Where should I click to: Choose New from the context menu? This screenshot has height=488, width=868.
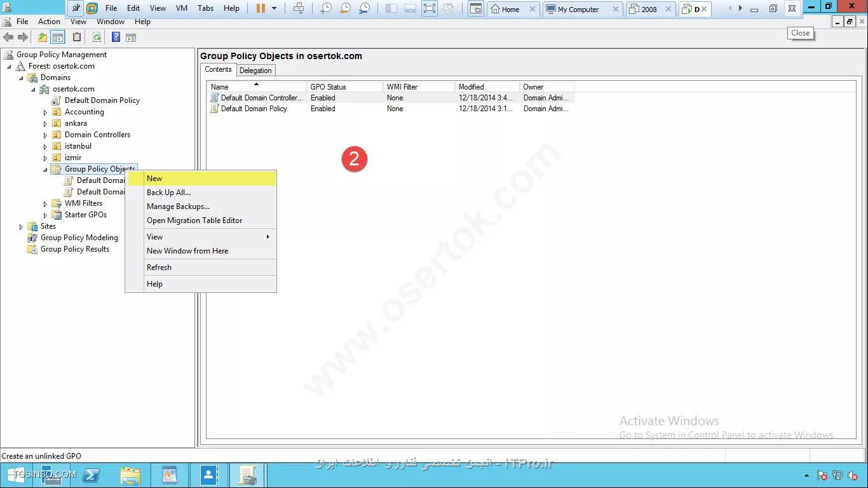201,179
